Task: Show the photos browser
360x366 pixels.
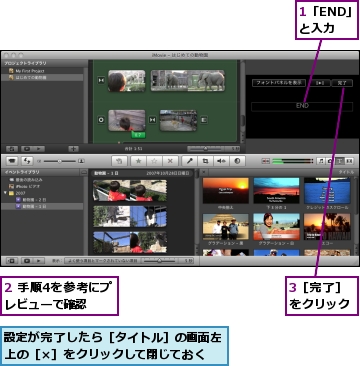Action: (x=330, y=161)
